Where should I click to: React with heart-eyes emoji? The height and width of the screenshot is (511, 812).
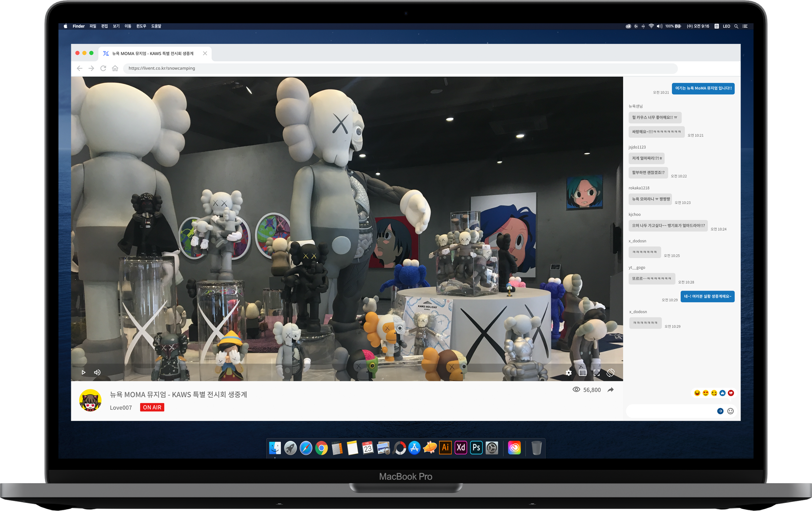coord(705,393)
